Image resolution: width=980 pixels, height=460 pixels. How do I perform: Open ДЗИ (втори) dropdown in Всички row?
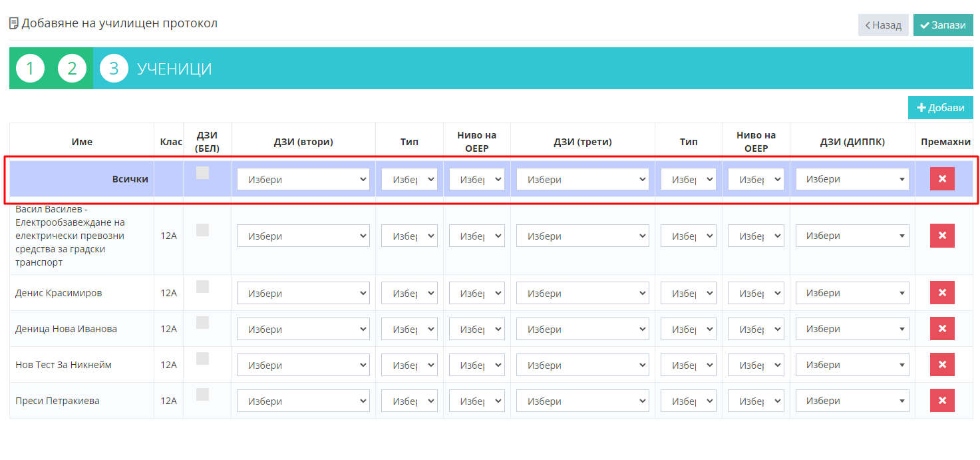tap(303, 180)
